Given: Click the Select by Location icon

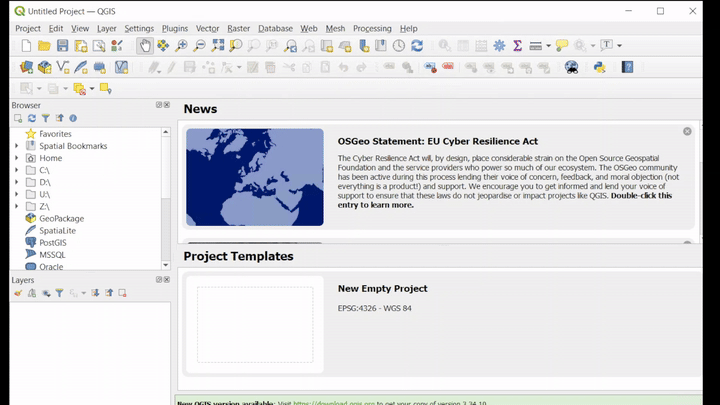Looking at the screenshot, I should [106, 89].
